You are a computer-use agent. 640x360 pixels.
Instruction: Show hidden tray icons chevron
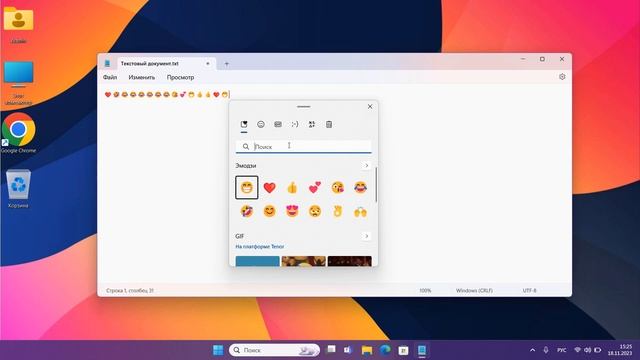tap(532, 350)
